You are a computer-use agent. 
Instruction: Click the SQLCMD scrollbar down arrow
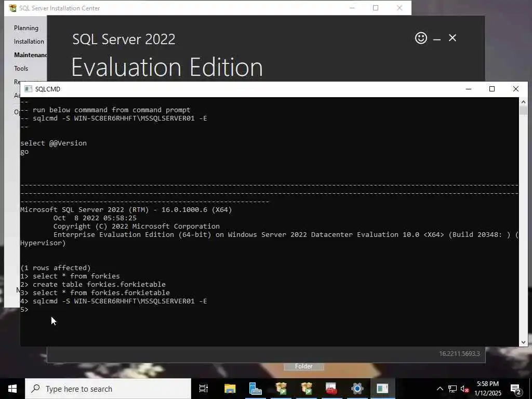tap(523, 342)
